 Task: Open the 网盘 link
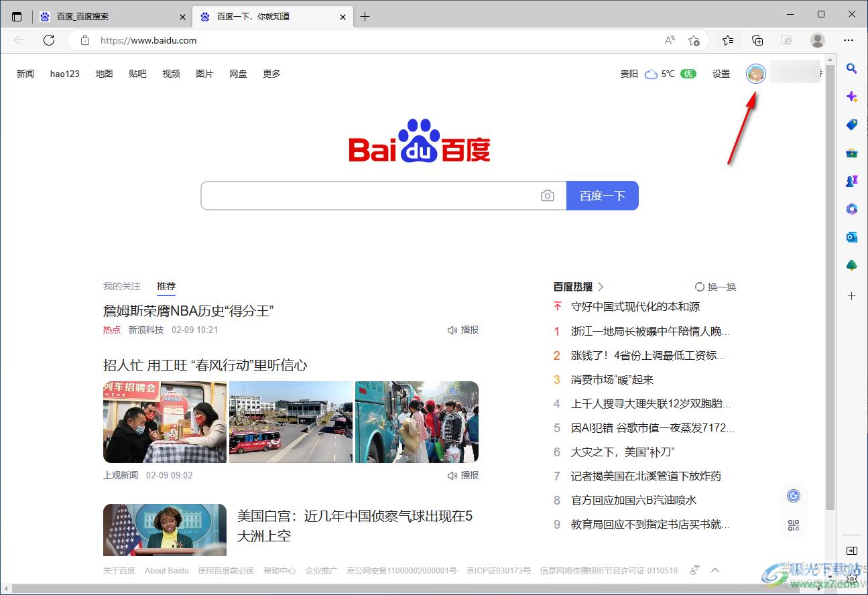coord(238,74)
